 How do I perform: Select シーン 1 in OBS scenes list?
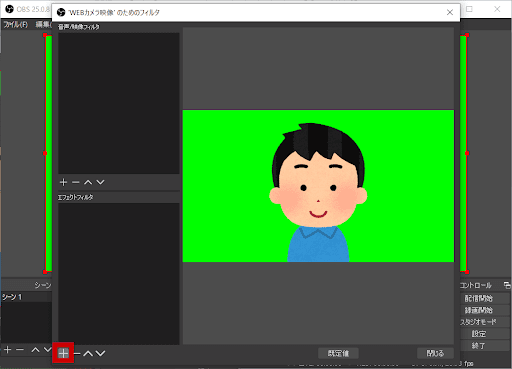coord(26,297)
